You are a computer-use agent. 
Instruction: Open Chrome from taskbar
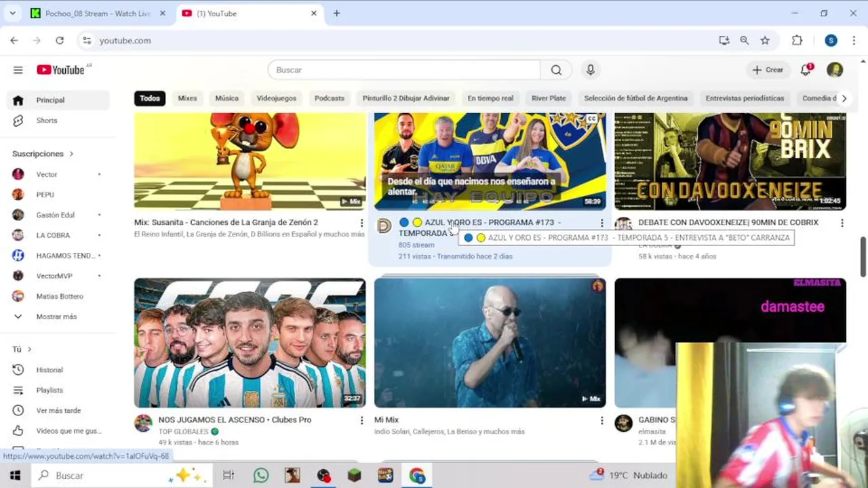[x=417, y=475]
